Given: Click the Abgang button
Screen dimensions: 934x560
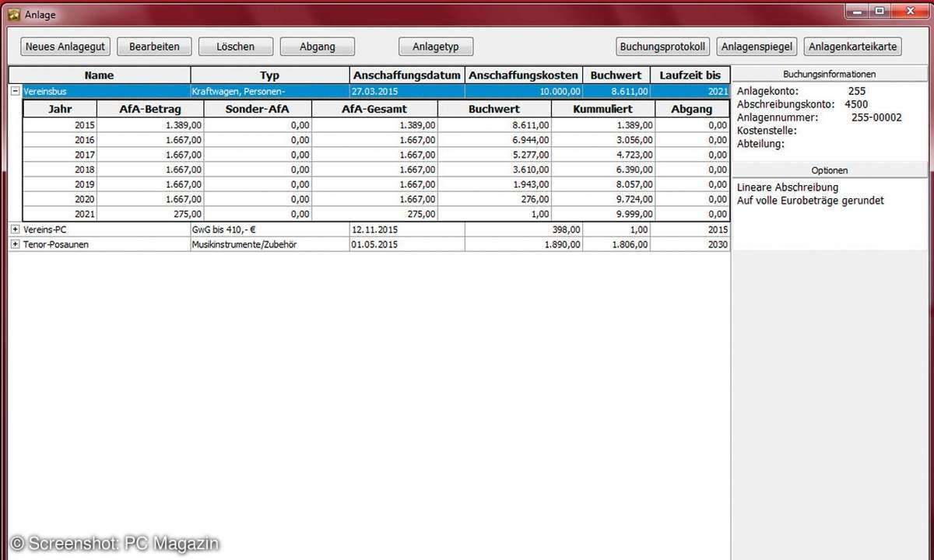Looking at the screenshot, I should pyautogui.click(x=318, y=47).
